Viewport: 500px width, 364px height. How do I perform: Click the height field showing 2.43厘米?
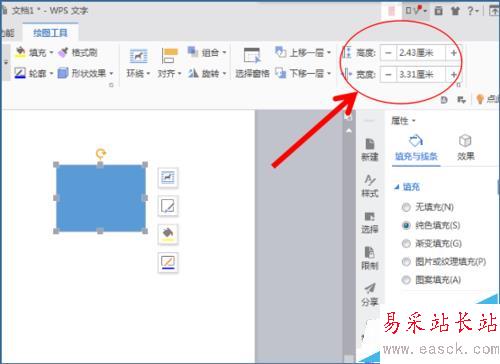point(421,53)
